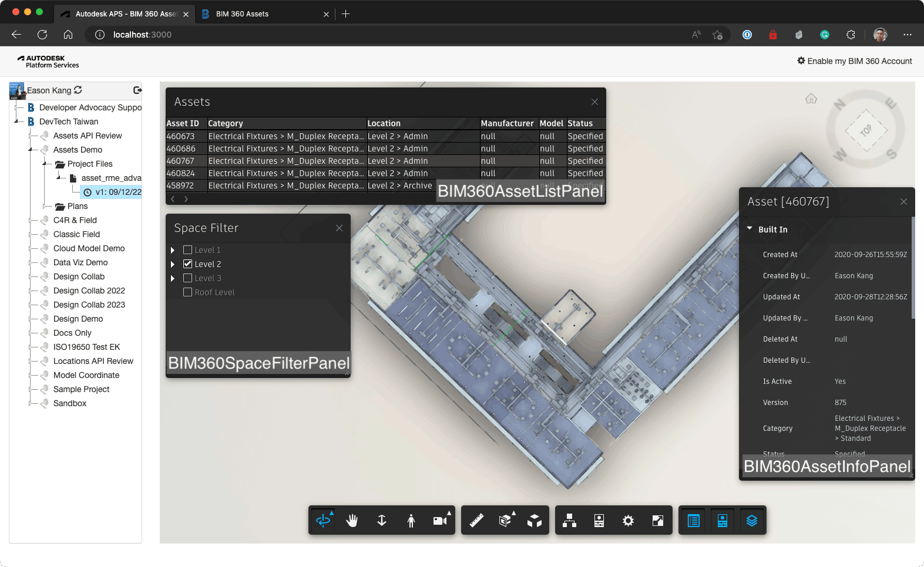
Task: Add page to favorites star icon
Action: point(717,35)
